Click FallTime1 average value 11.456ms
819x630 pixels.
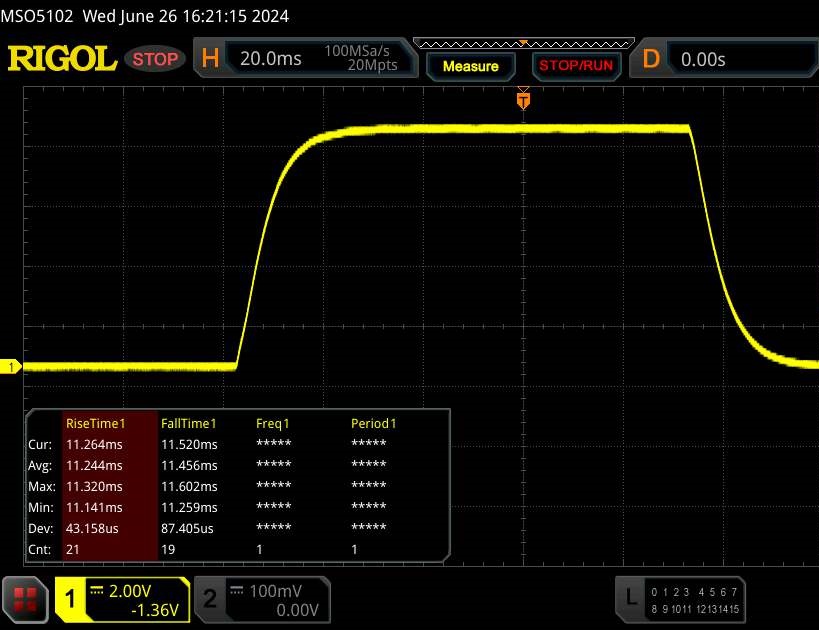[x=189, y=465]
